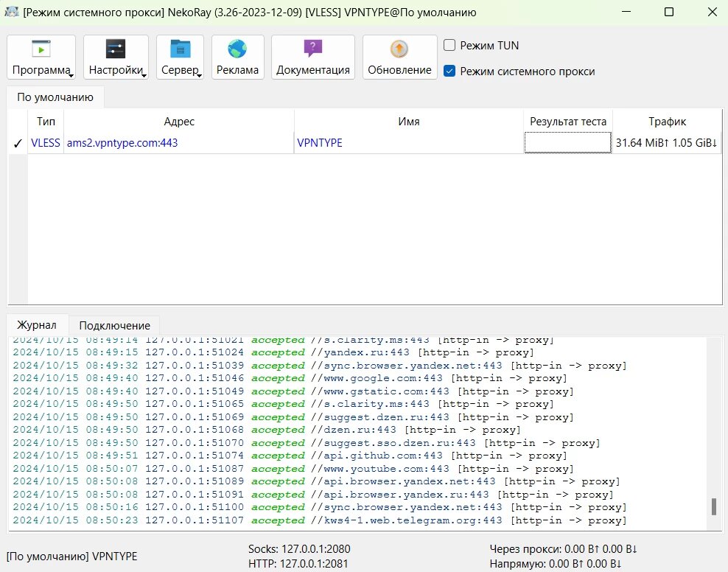Maximize the NekoRay window
Viewport: 728px width, 572px height.
tap(669, 12)
